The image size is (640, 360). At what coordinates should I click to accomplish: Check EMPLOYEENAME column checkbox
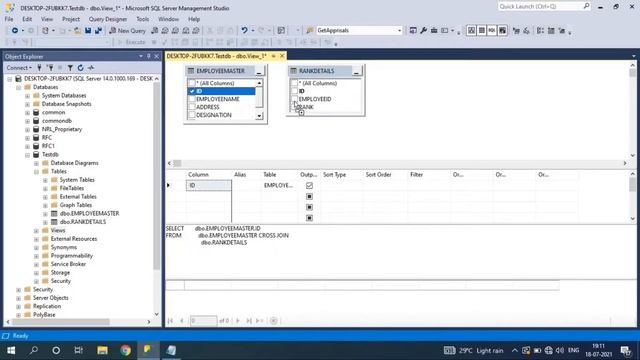coord(191,99)
